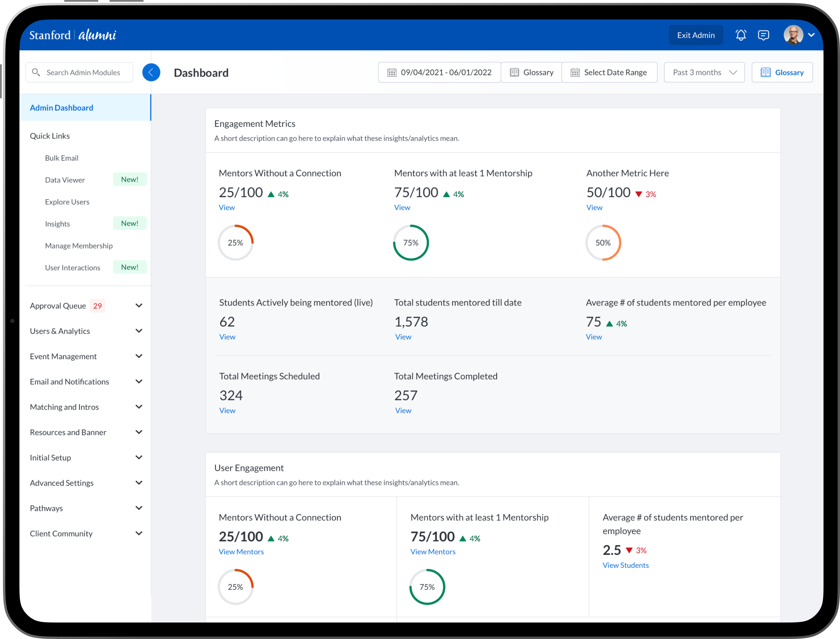Open the Data Viewer quick link
The image size is (840, 639).
coord(65,180)
